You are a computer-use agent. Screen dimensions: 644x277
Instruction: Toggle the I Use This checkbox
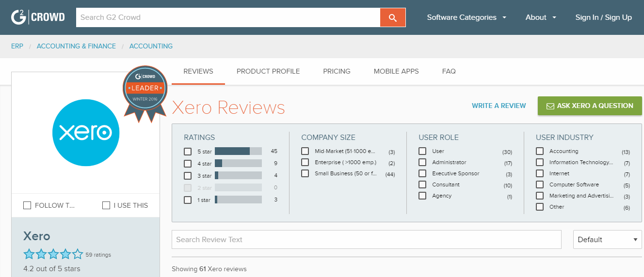pyautogui.click(x=106, y=205)
